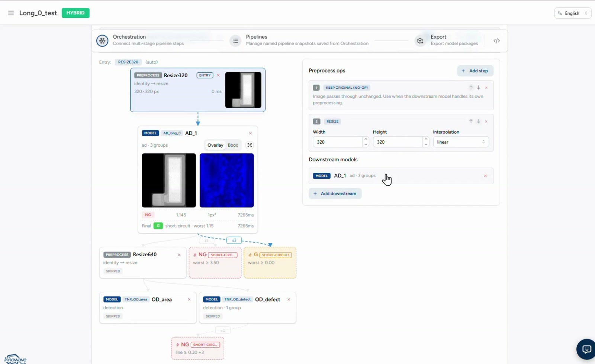Remove the Resize640 preprocess node
Image resolution: width=595 pixels, height=364 pixels.
click(179, 255)
